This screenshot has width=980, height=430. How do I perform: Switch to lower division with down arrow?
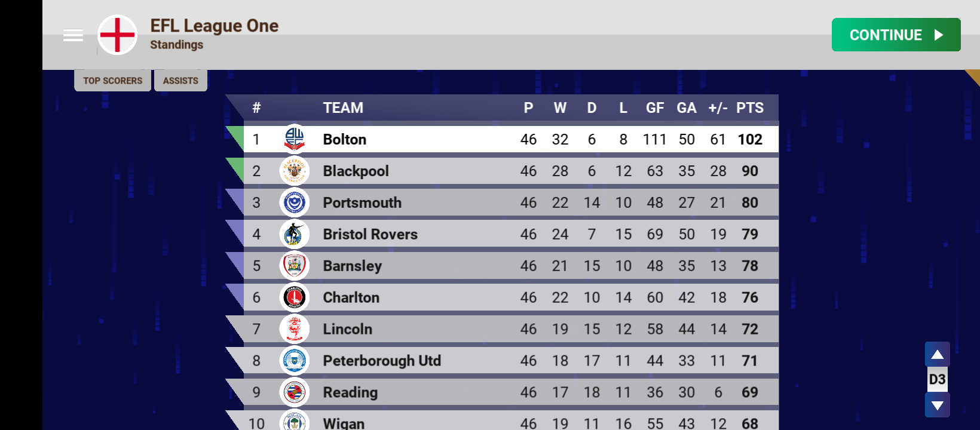pos(937,406)
